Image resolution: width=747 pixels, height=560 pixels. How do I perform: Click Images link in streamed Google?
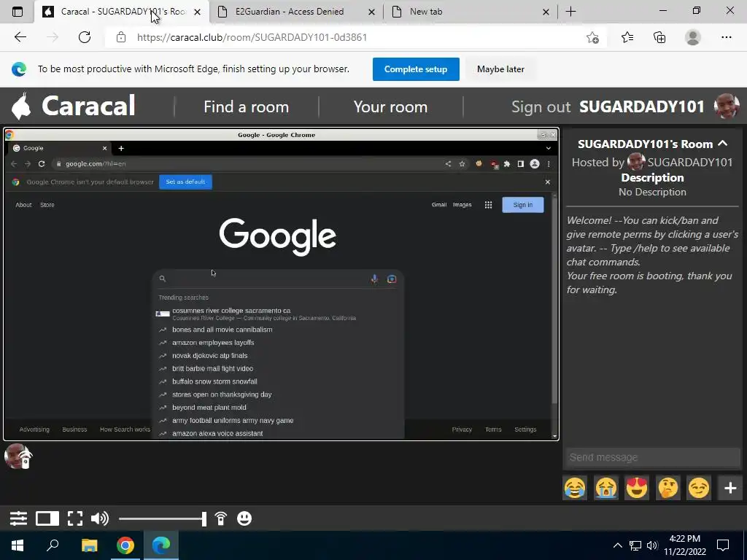click(462, 205)
